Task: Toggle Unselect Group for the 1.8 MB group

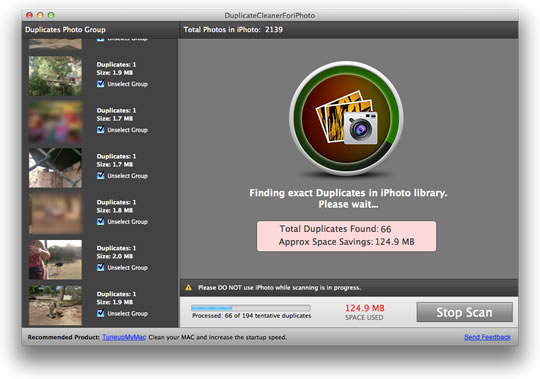Action: click(x=101, y=221)
